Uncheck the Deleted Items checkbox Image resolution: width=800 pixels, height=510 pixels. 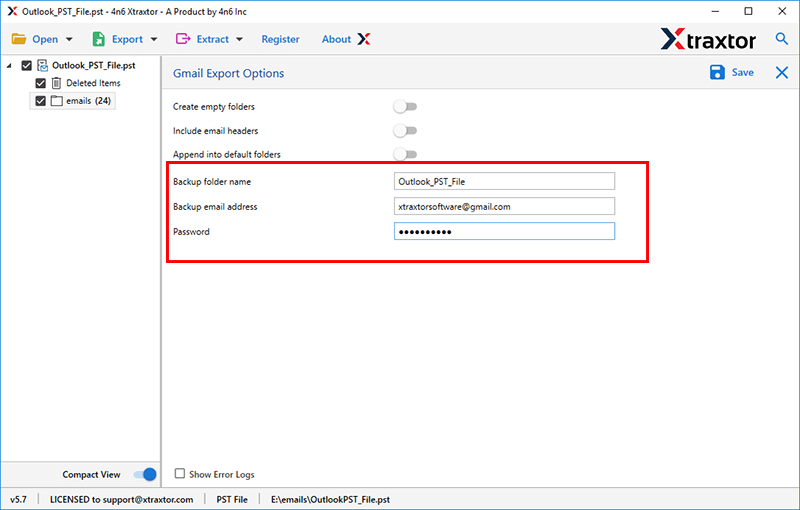pos(41,83)
